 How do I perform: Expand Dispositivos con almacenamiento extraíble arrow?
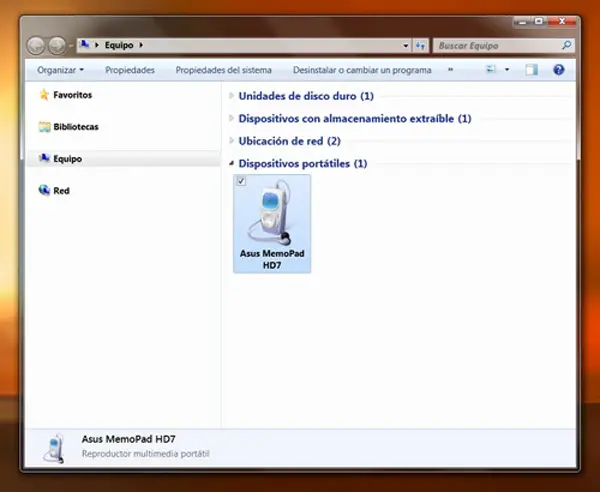coord(232,118)
